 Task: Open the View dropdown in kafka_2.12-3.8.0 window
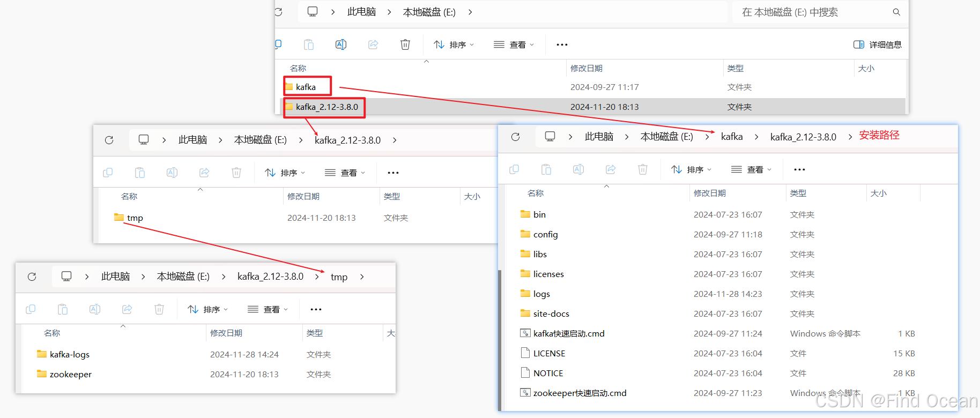coord(345,173)
